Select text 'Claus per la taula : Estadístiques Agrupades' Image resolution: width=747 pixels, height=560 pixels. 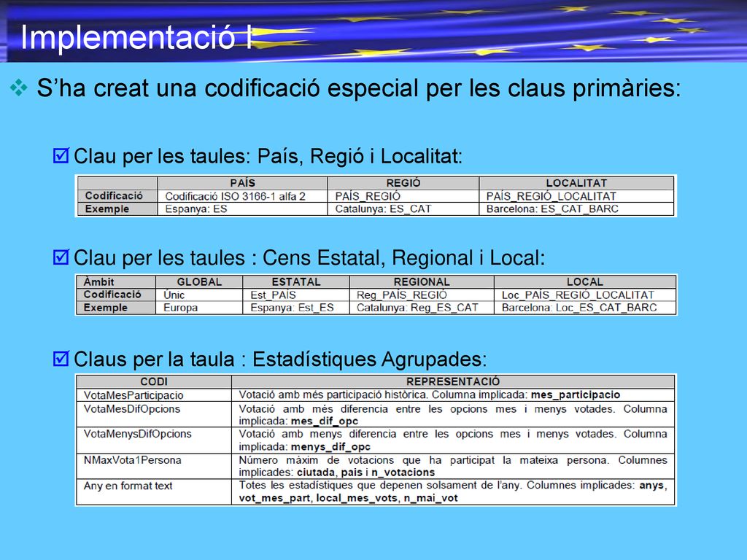coord(280,359)
